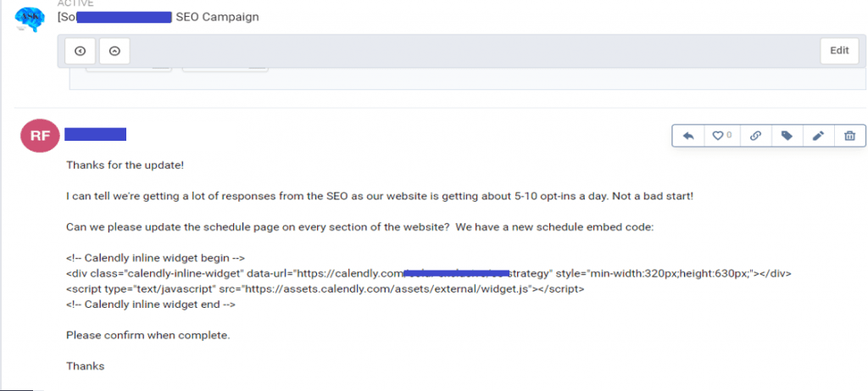Click "Please confirm when complete." text
868x391 pixels.
tap(147, 336)
